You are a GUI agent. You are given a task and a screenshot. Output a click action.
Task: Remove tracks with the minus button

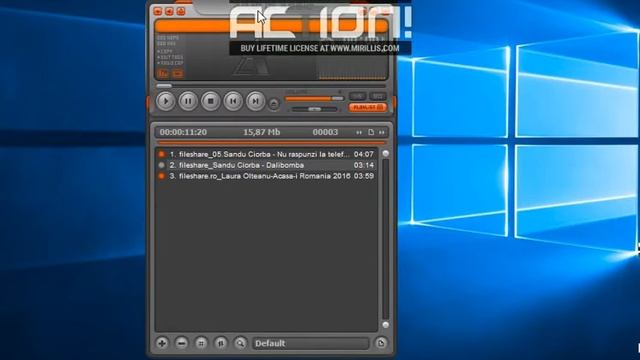[x=182, y=343]
